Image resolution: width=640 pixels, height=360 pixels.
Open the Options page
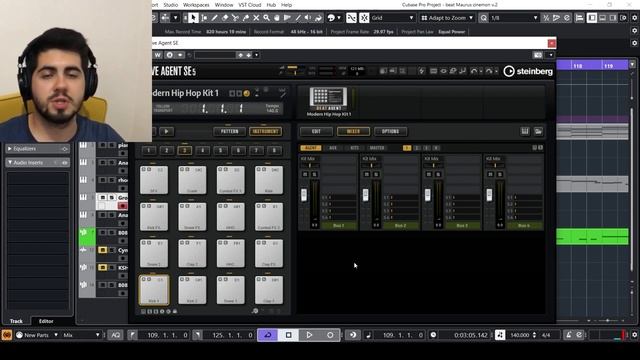(x=390, y=131)
